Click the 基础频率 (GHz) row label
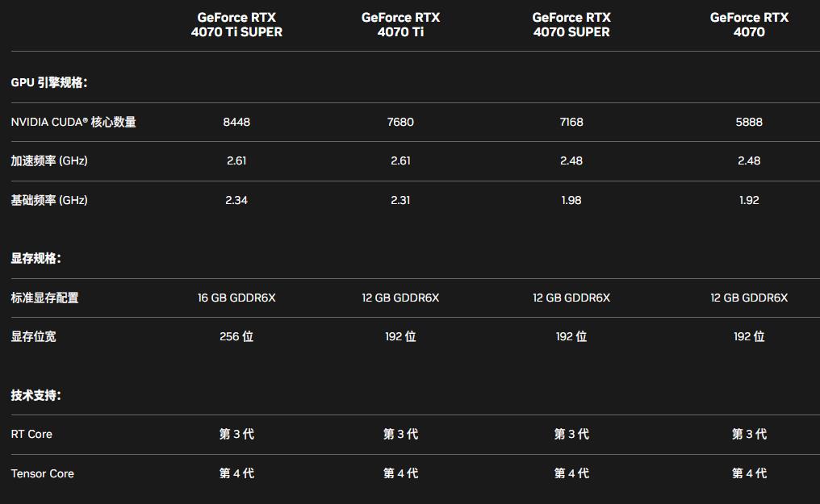 pos(49,200)
